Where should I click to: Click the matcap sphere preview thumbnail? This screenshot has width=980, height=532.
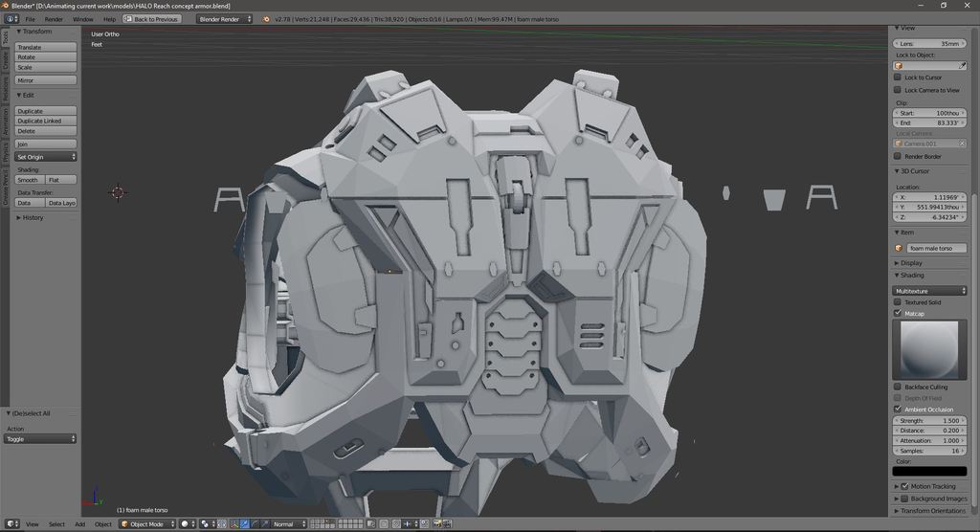tap(929, 349)
